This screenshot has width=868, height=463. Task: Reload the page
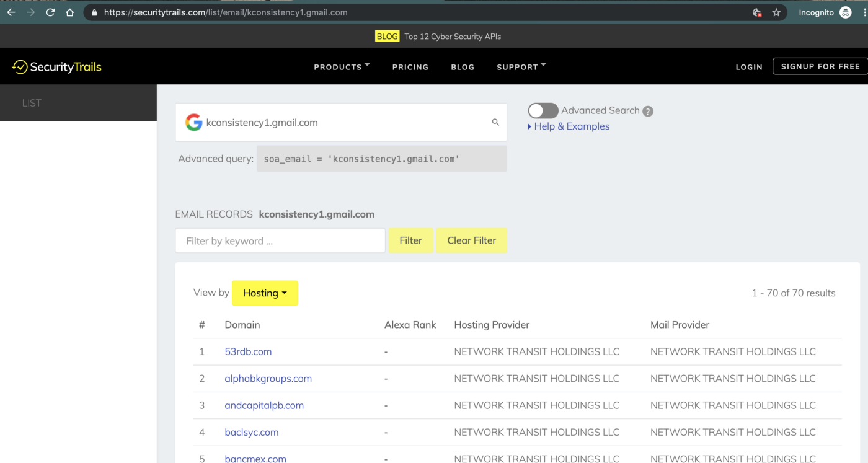click(x=51, y=12)
